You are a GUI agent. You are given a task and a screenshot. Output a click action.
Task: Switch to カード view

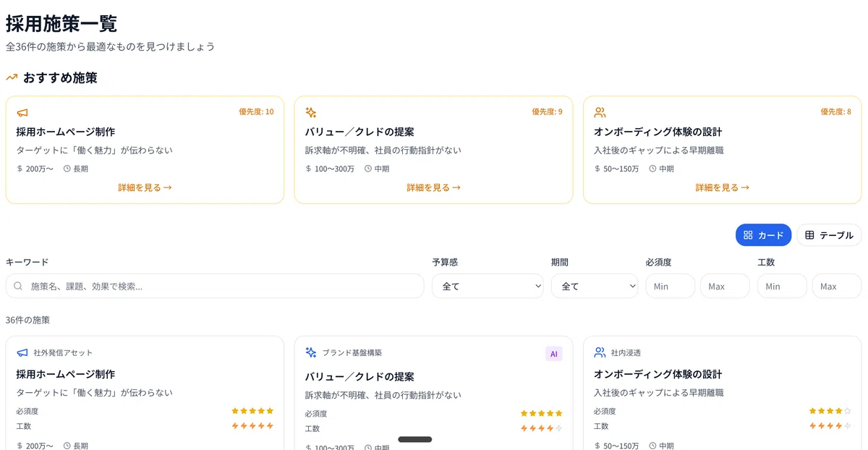tap(764, 235)
